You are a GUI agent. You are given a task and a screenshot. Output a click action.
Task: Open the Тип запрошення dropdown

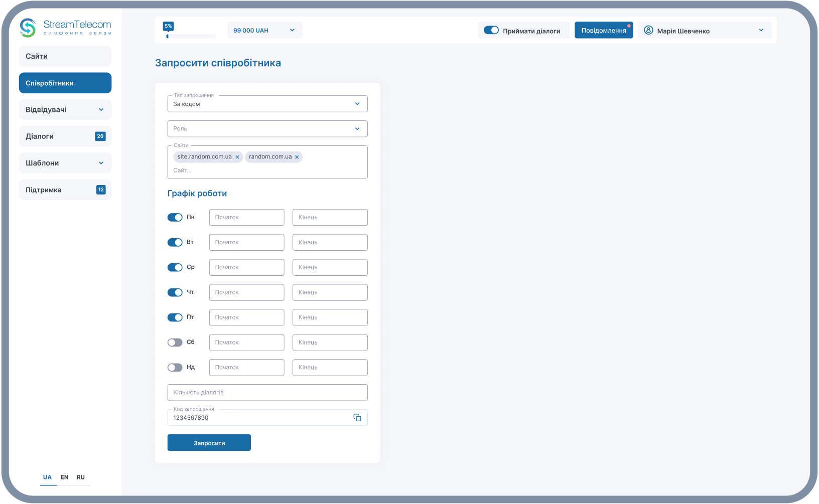(267, 104)
